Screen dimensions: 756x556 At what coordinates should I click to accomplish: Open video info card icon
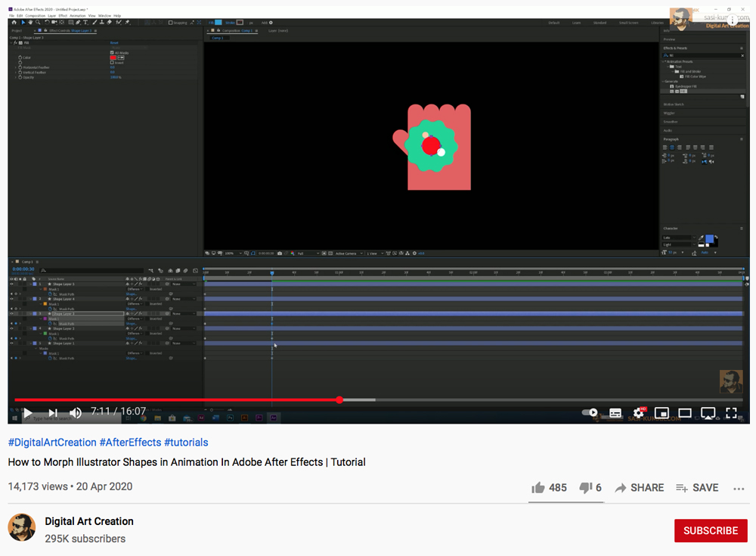(733, 20)
